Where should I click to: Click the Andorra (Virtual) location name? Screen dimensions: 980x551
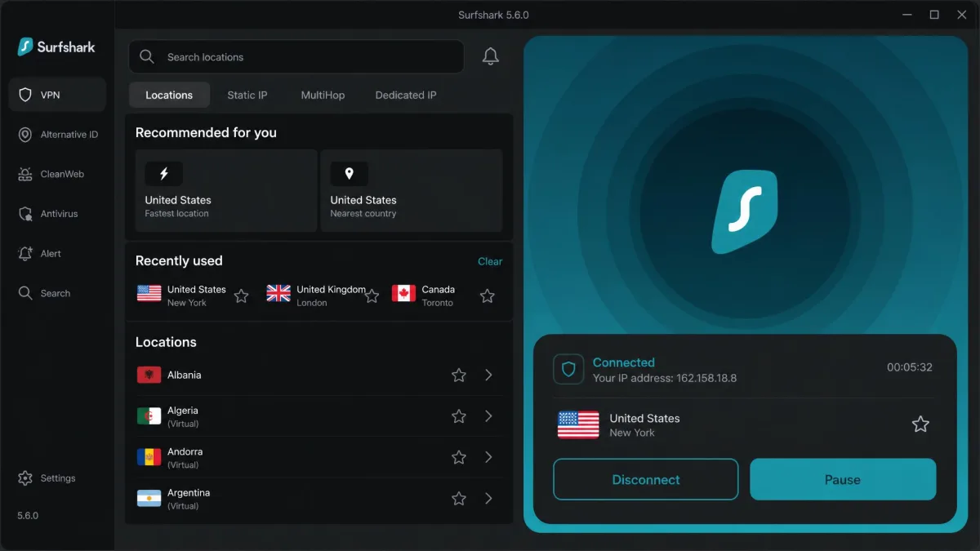point(185,457)
